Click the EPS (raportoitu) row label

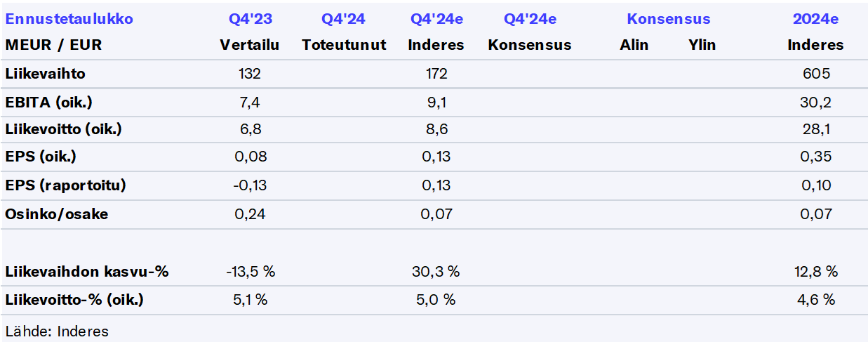[x=66, y=186]
